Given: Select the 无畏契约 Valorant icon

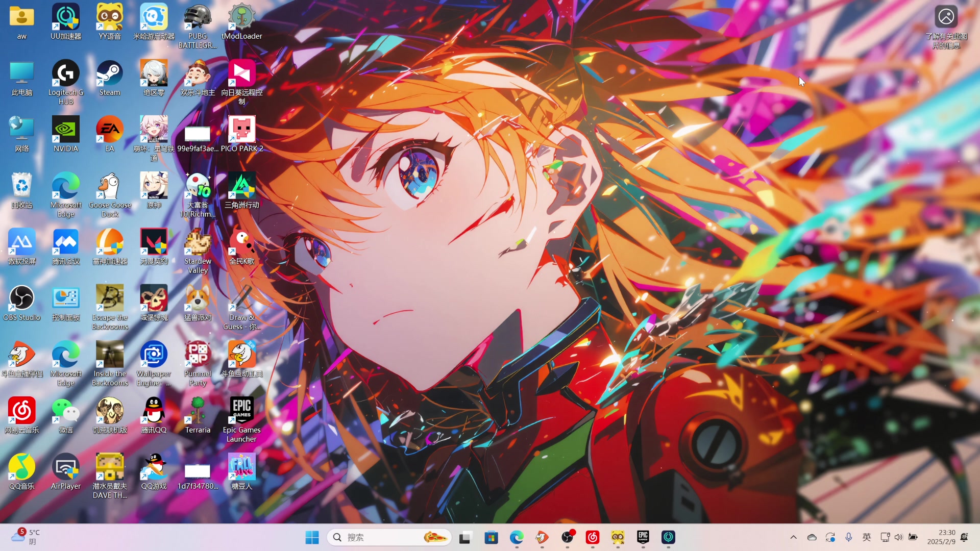Looking at the screenshot, I should [x=154, y=247].
